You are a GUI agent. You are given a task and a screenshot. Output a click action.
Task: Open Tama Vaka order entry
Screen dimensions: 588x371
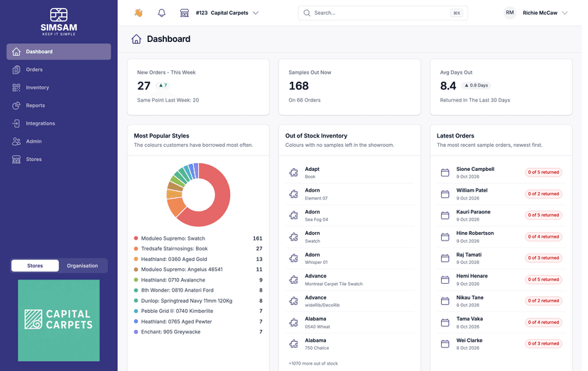[501, 322]
